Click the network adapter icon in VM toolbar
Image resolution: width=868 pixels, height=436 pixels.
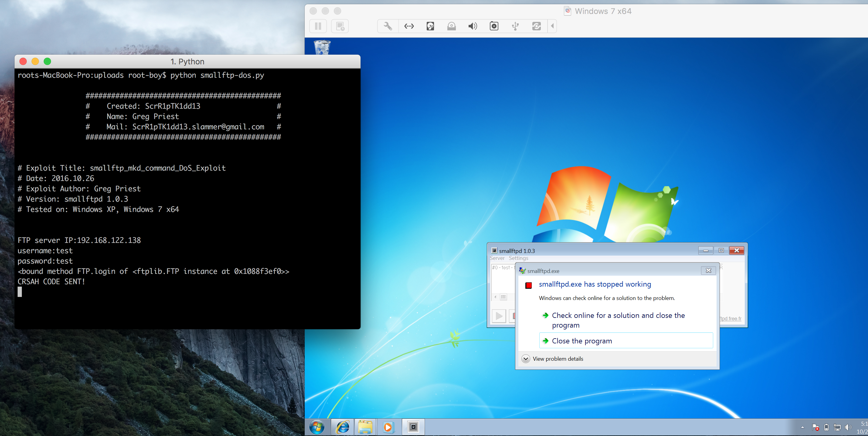click(409, 26)
